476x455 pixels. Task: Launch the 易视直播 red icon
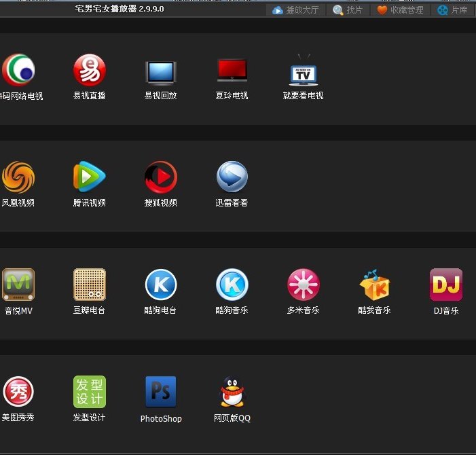[x=90, y=70]
